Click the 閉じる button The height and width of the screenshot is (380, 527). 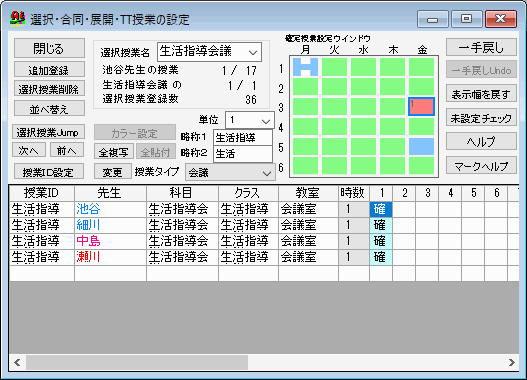[x=49, y=48]
